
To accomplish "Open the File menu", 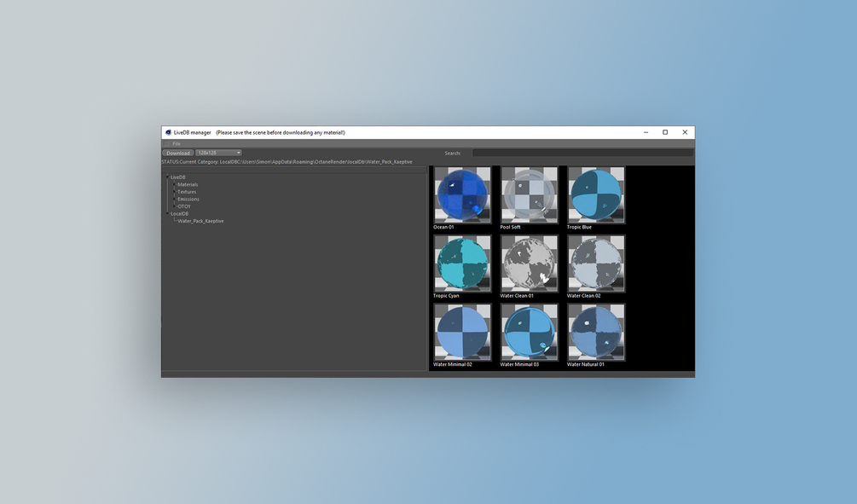I will pos(176,144).
